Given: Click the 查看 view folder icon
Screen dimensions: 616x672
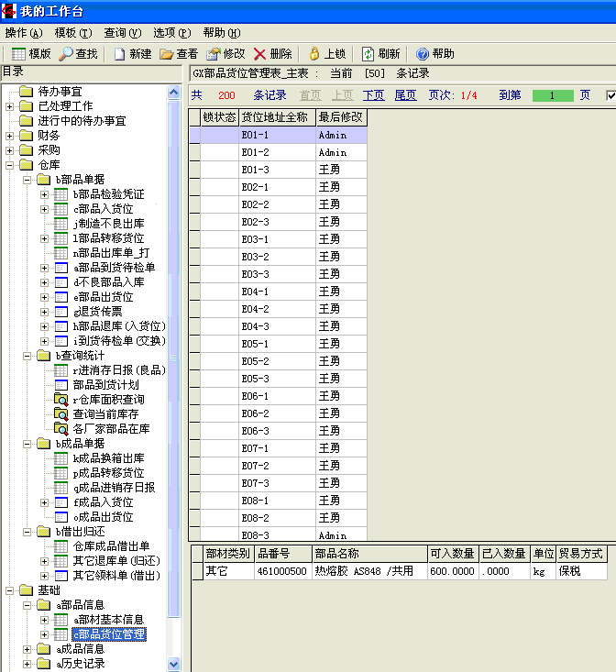Looking at the screenshot, I should [167, 54].
